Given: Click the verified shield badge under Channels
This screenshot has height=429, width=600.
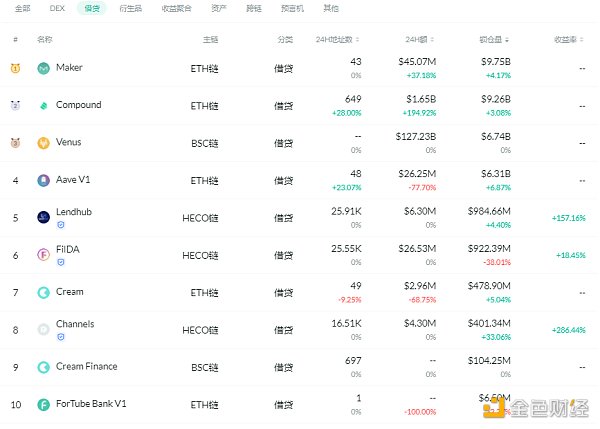Looking at the screenshot, I should [x=61, y=337].
